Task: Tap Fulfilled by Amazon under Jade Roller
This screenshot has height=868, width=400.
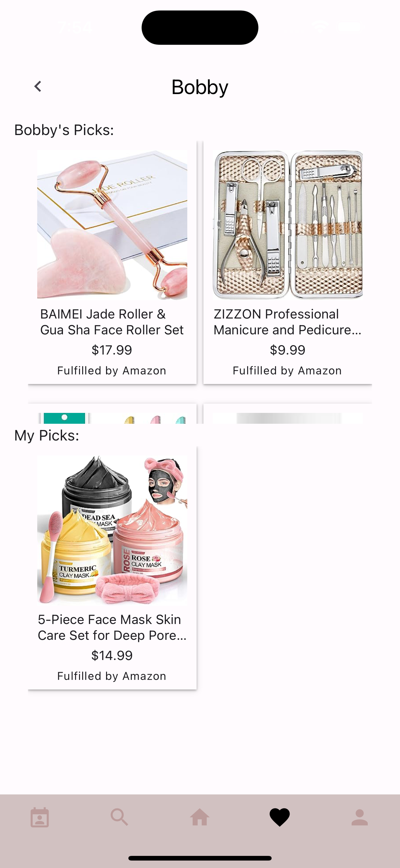Action: coord(112,371)
